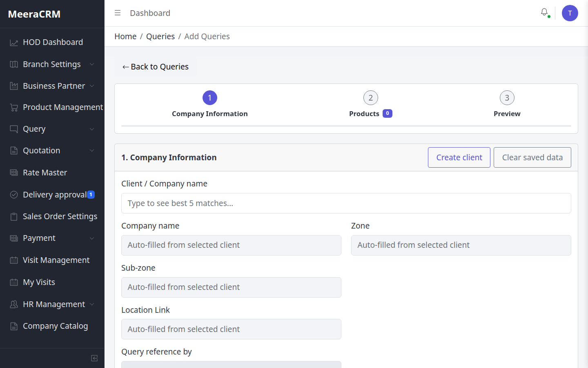588x368 pixels.
Task: Click the Branch Settings map icon
Action: point(14,64)
